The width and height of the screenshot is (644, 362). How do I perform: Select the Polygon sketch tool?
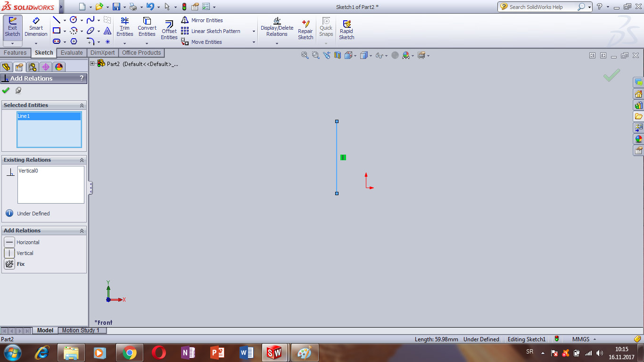pos(74,41)
